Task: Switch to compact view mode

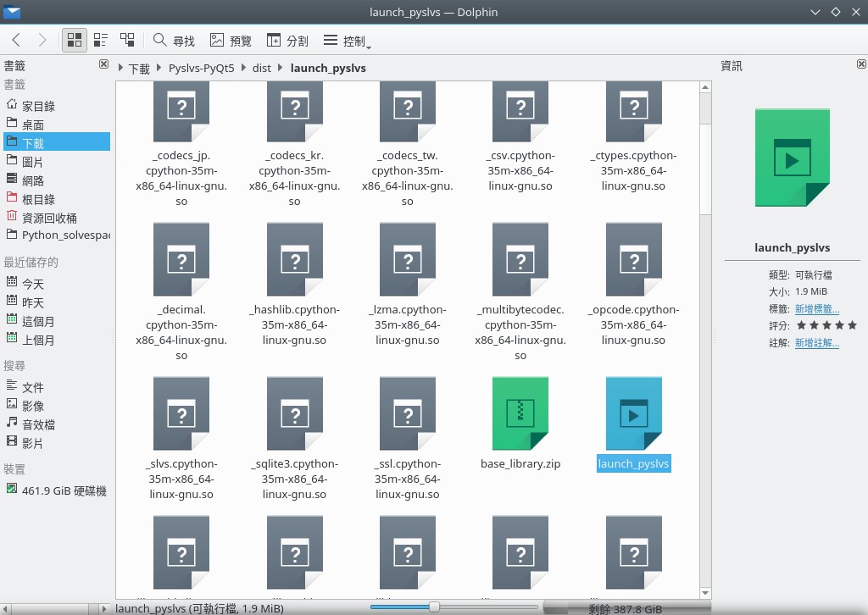Action: [x=101, y=40]
